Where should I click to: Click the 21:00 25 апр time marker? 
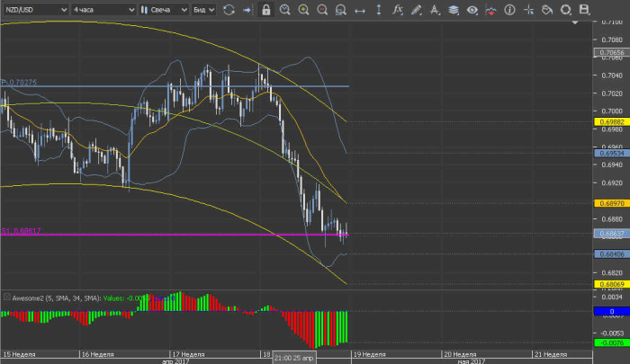(293, 358)
